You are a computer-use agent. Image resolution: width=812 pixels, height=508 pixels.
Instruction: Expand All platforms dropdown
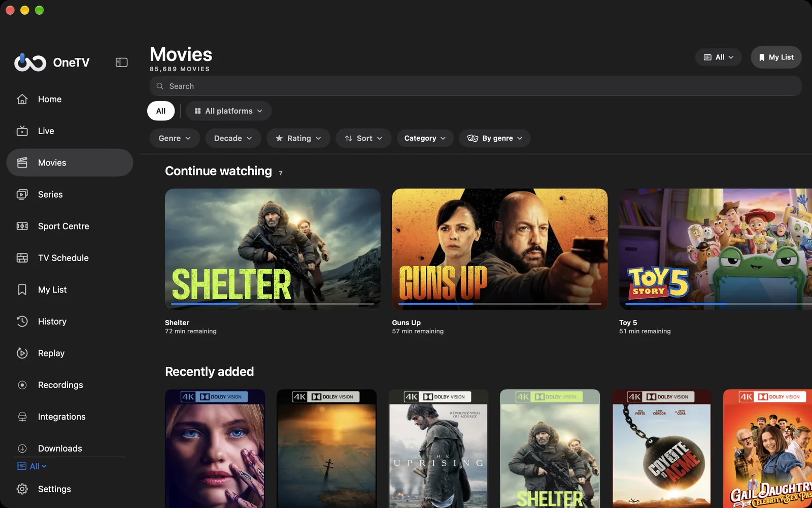(228, 111)
